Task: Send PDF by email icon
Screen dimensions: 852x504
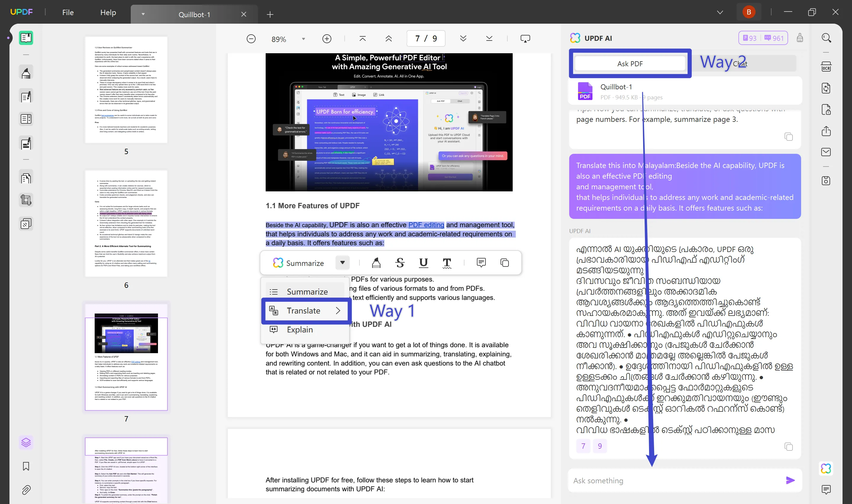Action: (826, 152)
